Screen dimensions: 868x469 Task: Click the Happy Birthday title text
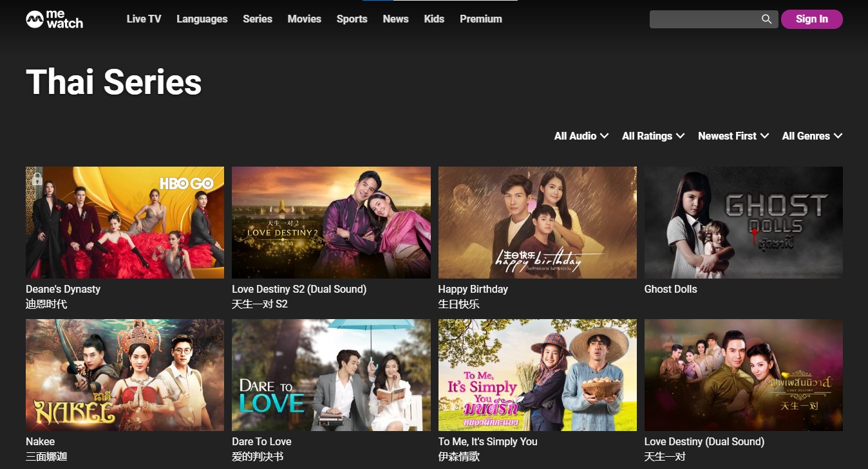(x=473, y=289)
